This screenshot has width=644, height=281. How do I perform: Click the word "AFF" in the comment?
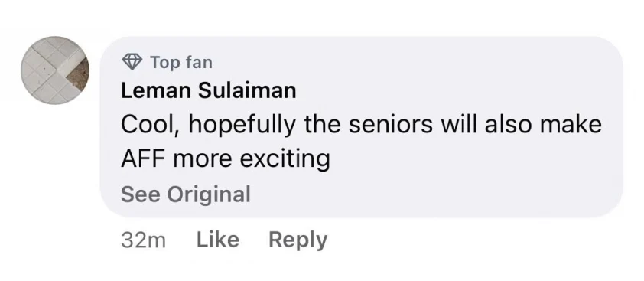(x=144, y=158)
